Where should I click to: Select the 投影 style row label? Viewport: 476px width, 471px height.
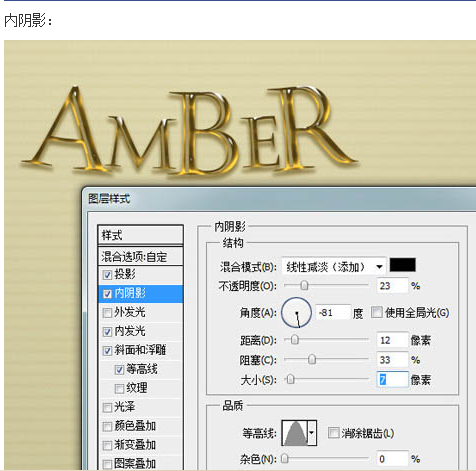pos(125,274)
